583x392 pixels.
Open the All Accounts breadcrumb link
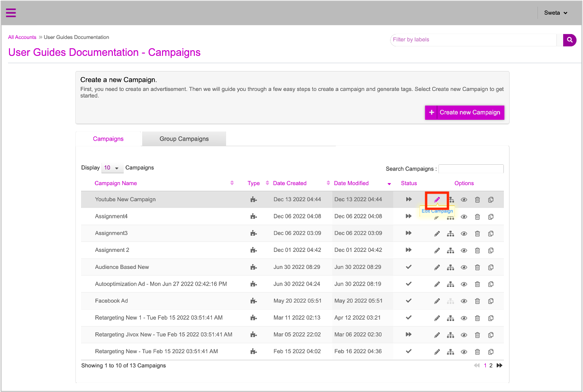click(x=22, y=37)
